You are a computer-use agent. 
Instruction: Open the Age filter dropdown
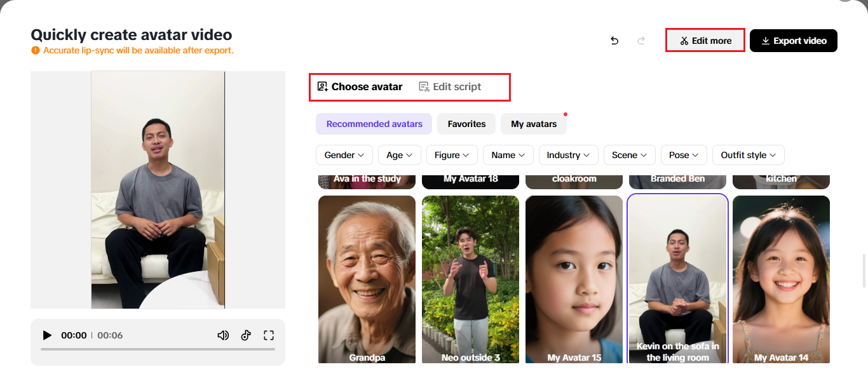(400, 155)
